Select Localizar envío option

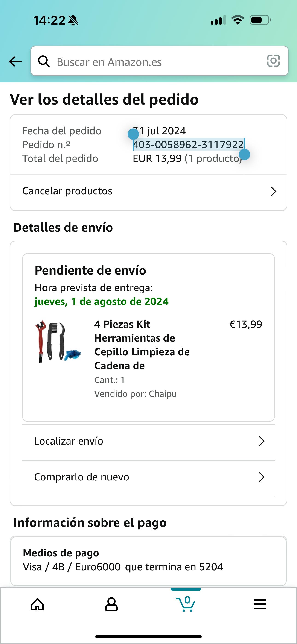(x=69, y=441)
